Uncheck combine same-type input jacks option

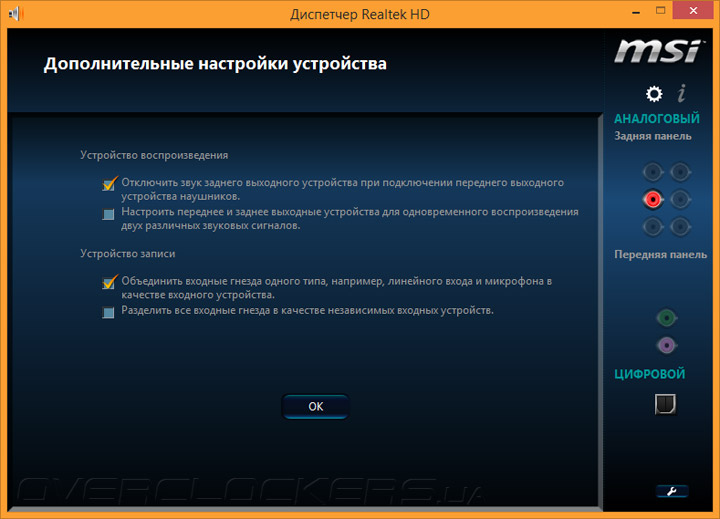tap(109, 282)
